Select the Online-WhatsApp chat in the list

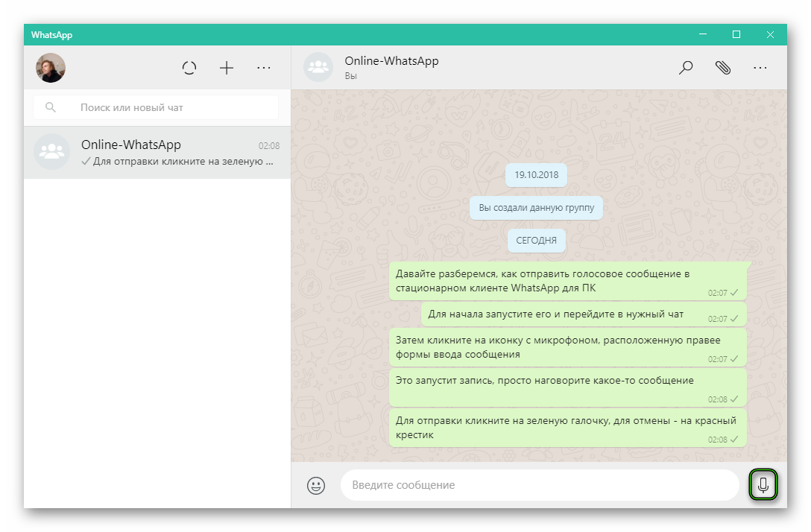point(157,153)
